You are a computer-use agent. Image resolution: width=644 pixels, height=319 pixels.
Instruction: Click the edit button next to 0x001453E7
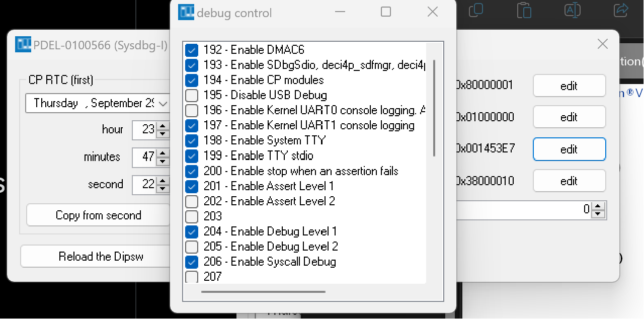(569, 149)
